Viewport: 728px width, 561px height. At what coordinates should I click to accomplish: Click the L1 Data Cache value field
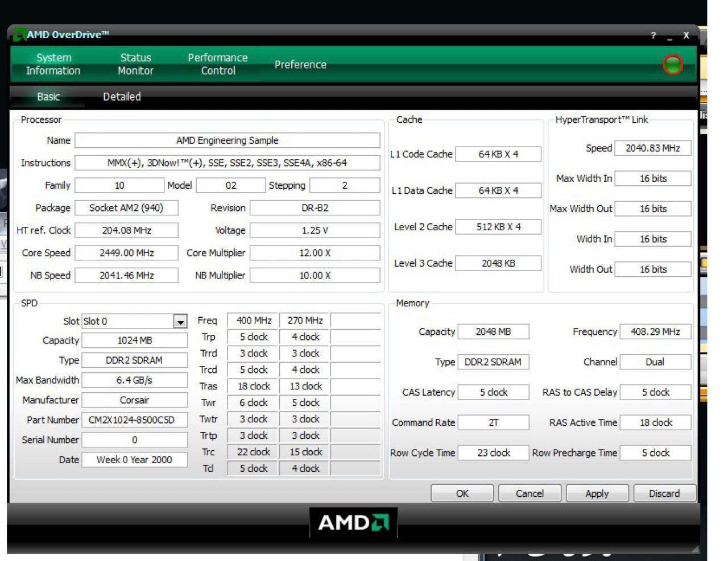tap(498, 190)
